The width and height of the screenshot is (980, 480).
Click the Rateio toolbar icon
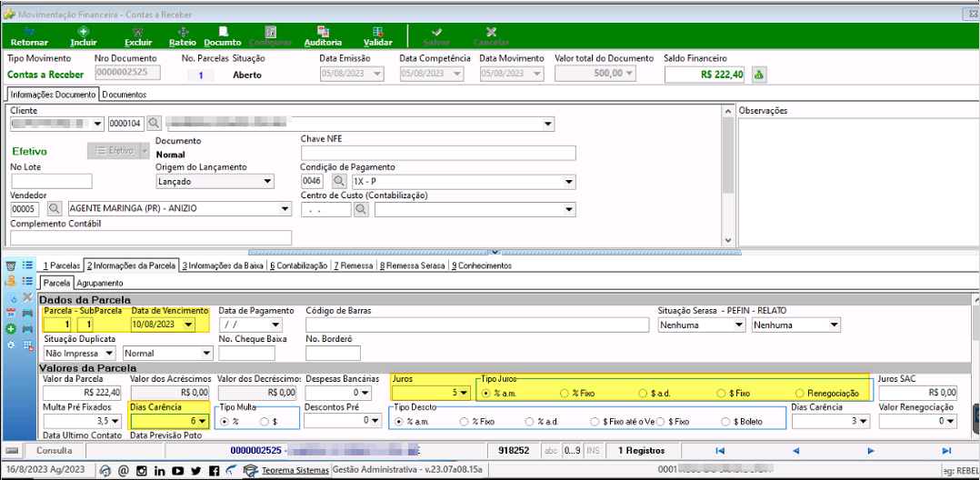coord(183,32)
